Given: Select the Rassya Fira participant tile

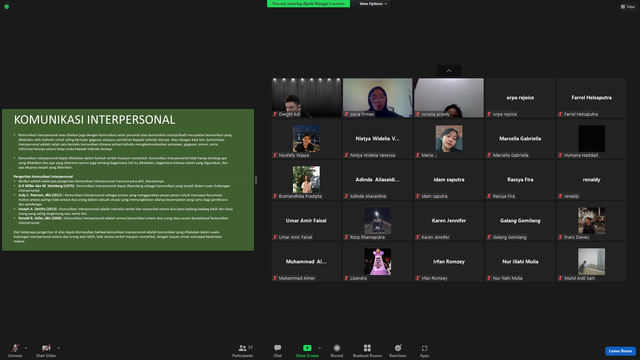Looking at the screenshot, I should point(520,180).
